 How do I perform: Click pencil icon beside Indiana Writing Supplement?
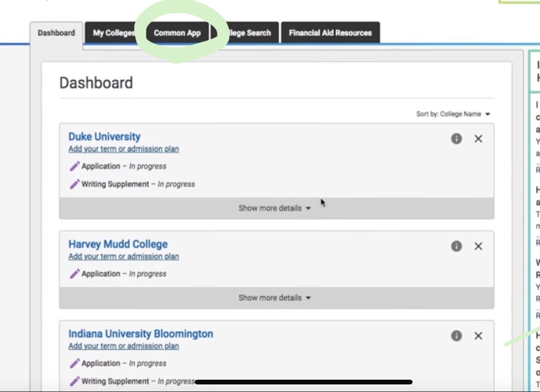point(74,381)
